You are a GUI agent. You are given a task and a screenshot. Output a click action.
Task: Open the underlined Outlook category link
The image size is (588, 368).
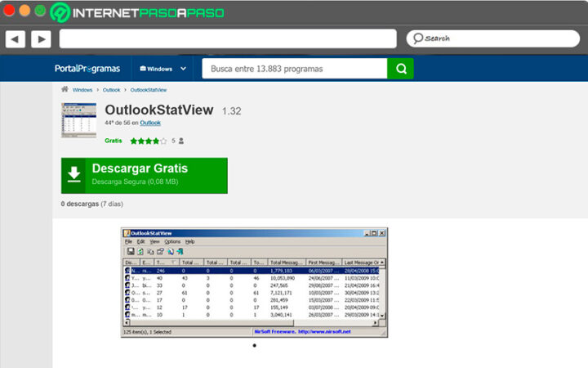pos(150,123)
